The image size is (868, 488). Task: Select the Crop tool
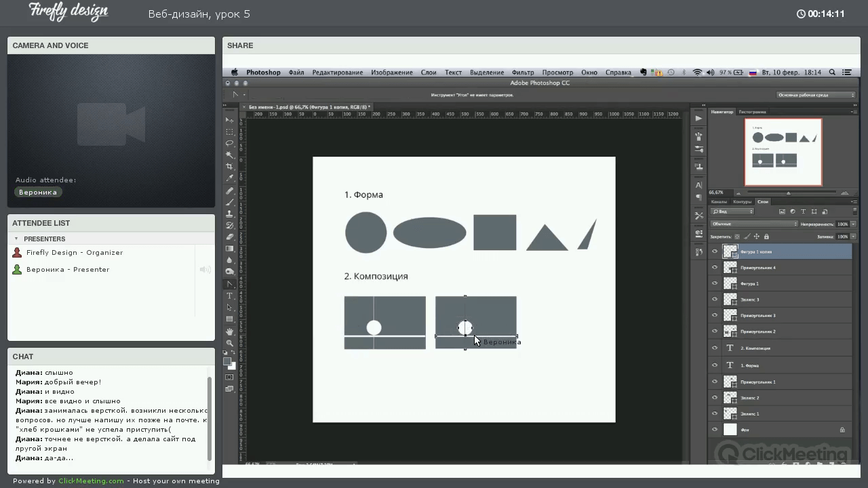click(230, 167)
